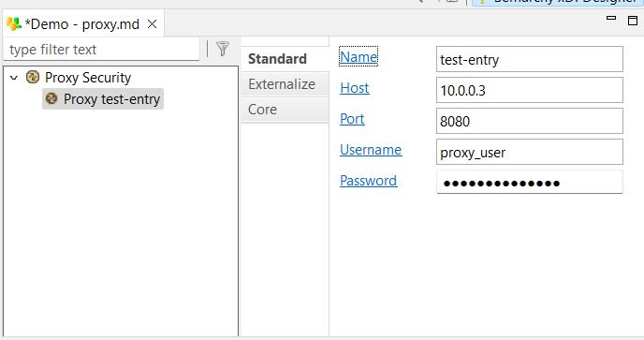Click the Password property link
The image size is (644, 340).
click(369, 181)
